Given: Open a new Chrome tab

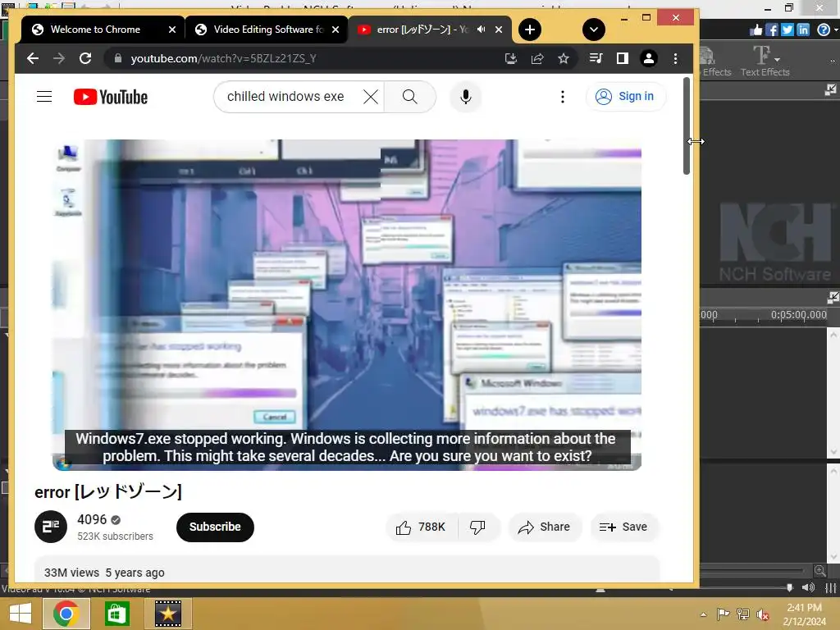Looking at the screenshot, I should [529, 30].
